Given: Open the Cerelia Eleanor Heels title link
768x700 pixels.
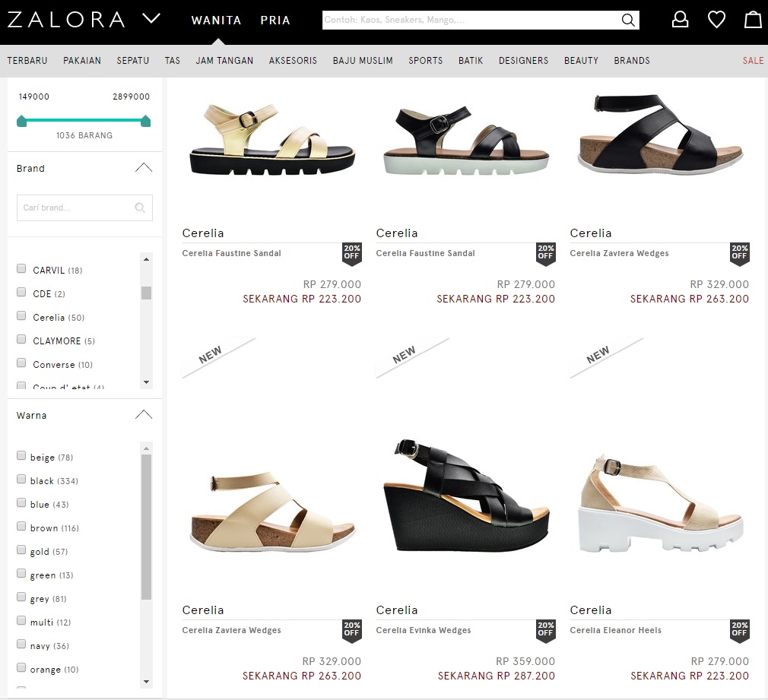Looking at the screenshot, I should (x=616, y=630).
